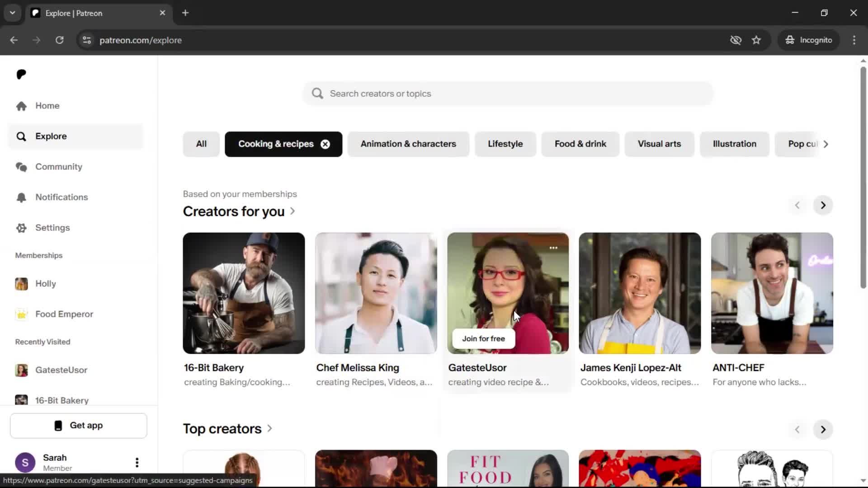Click the search magnifier icon in search bar
868x488 pixels.
[317, 94]
